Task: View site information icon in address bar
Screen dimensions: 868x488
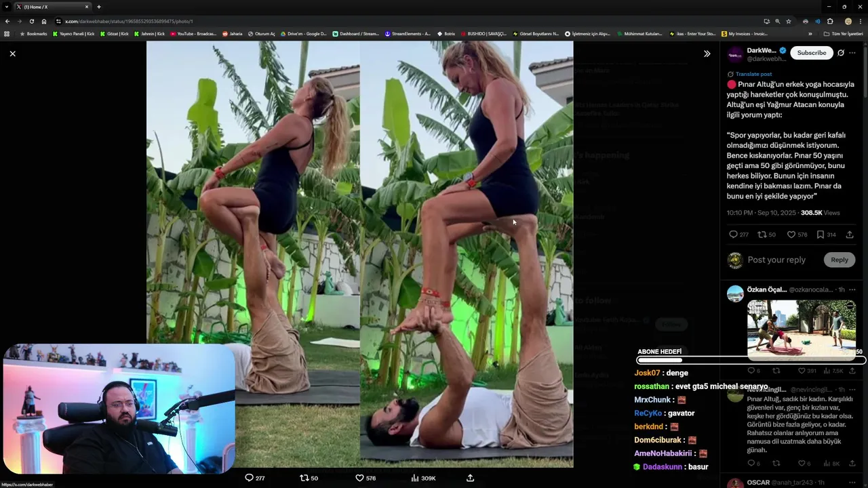Action: (x=58, y=21)
